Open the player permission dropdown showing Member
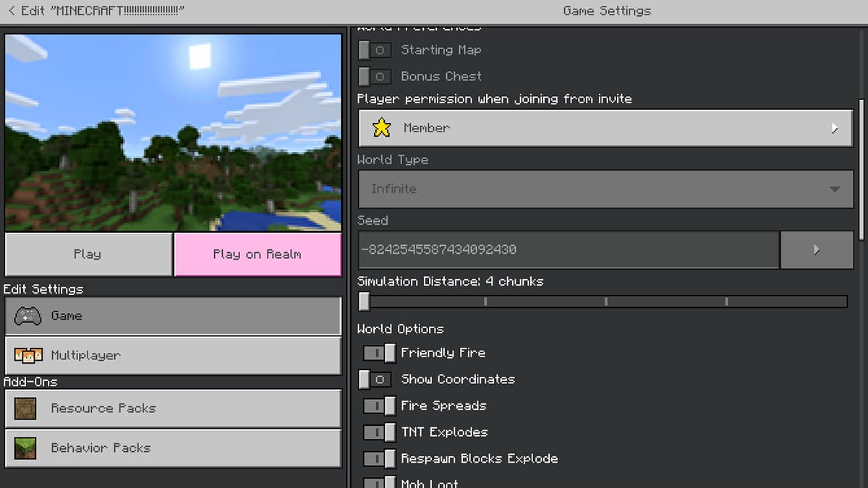This screenshot has height=488, width=868. point(605,128)
